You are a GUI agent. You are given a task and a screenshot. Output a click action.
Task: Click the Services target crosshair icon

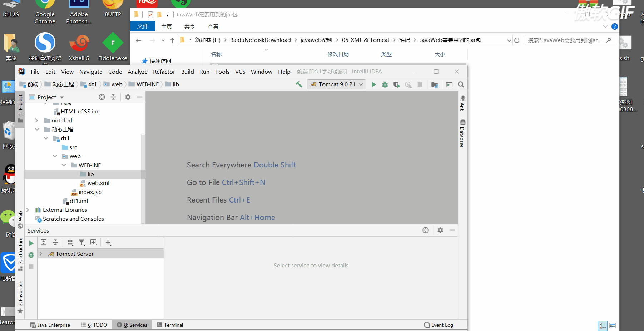click(426, 230)
